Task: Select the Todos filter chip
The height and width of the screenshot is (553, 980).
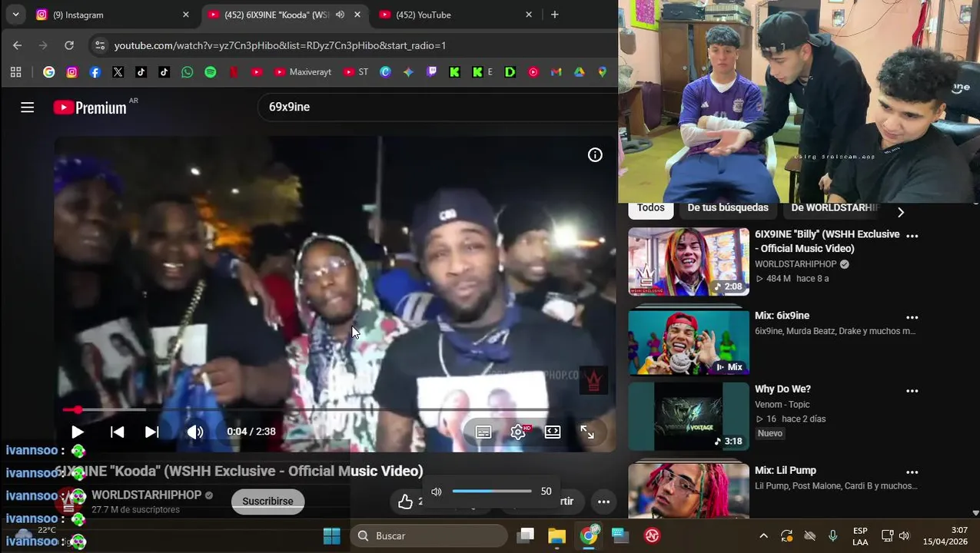Action: coord(650,208)
